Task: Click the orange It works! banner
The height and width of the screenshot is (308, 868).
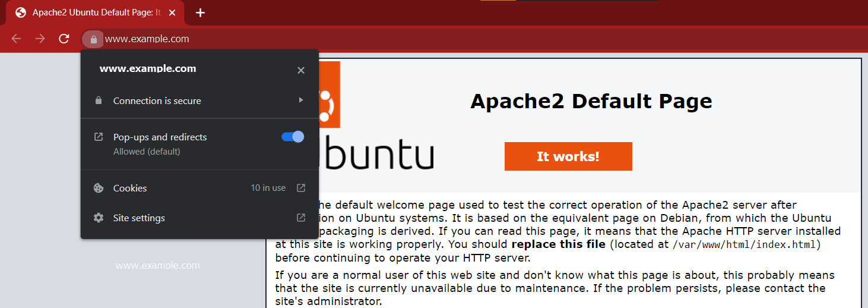Action: click(x=568, y=156)
